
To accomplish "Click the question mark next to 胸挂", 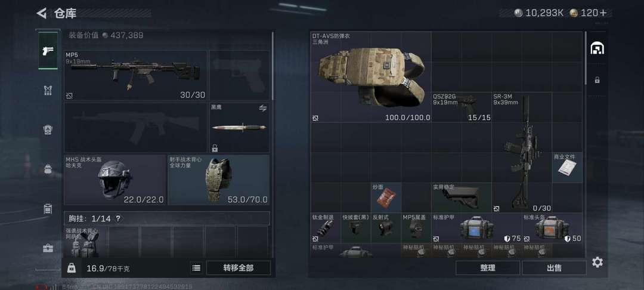I will click(x=118, y=218).
